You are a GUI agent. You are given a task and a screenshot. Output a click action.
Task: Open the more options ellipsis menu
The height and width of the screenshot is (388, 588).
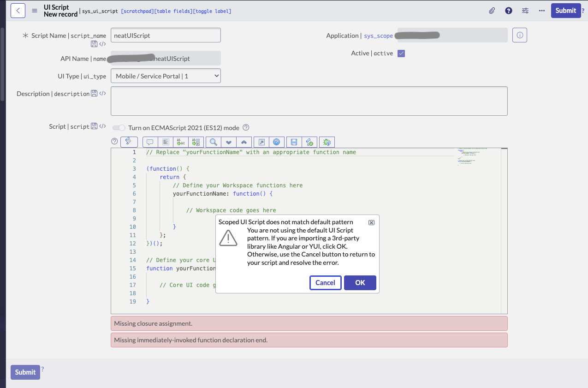(x=541, y=10)
